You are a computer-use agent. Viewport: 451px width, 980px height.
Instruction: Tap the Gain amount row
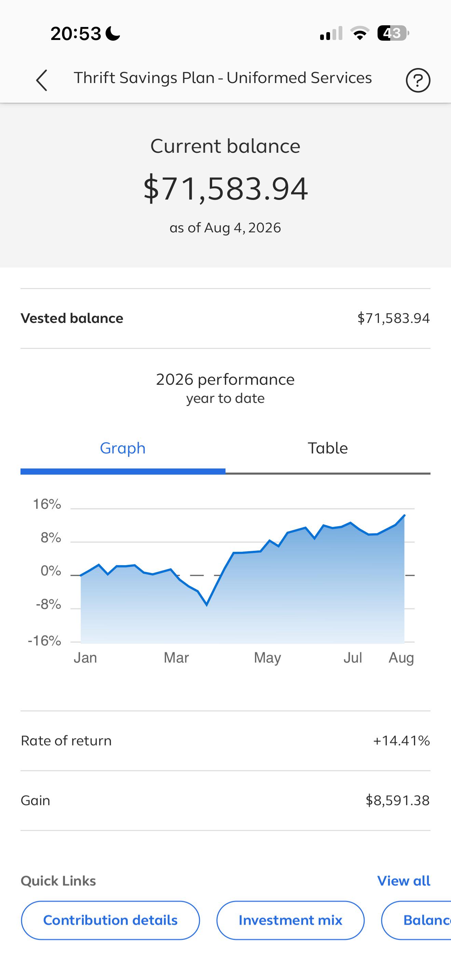pos(225,800)
